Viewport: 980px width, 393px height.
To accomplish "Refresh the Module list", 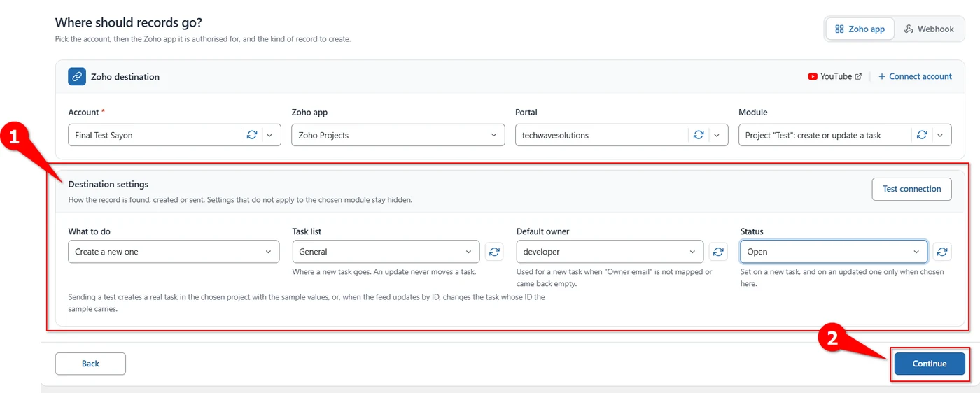I will [922, 135].
